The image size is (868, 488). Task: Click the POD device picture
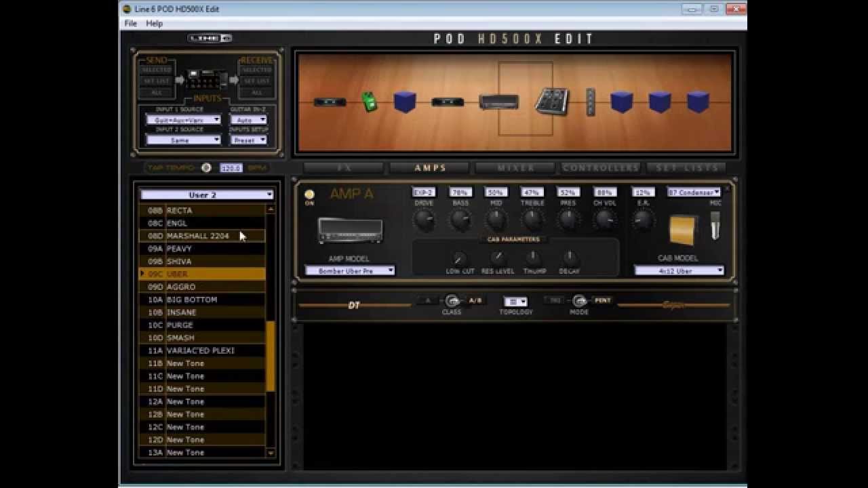click(x=206, y=79)
